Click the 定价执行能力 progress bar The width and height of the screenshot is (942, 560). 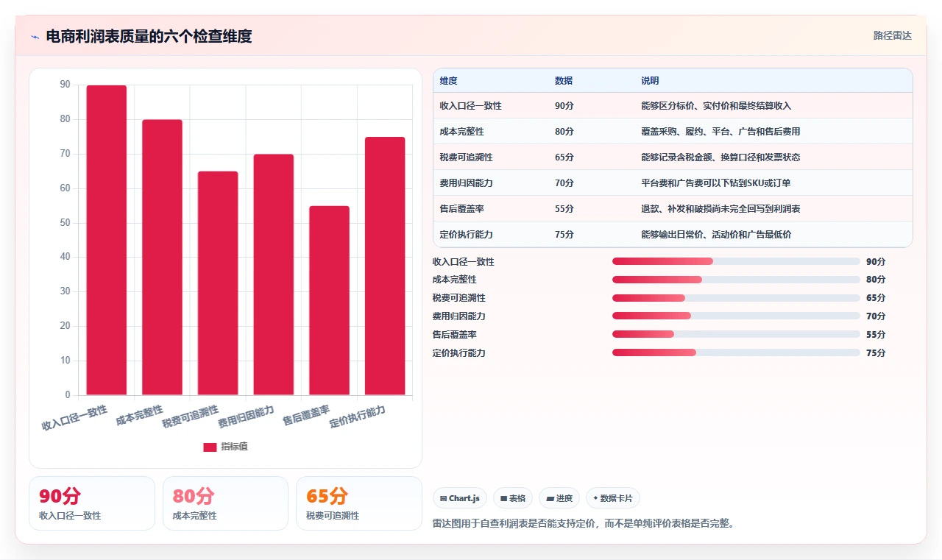click(736, 352)
